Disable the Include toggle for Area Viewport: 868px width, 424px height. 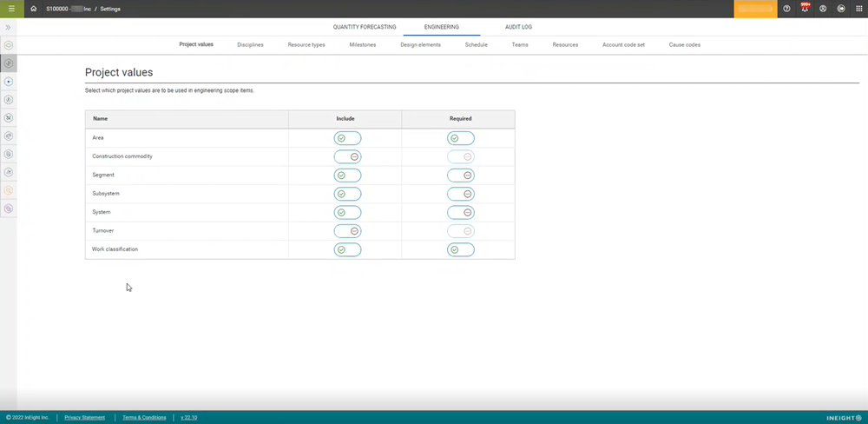[347, 138]
